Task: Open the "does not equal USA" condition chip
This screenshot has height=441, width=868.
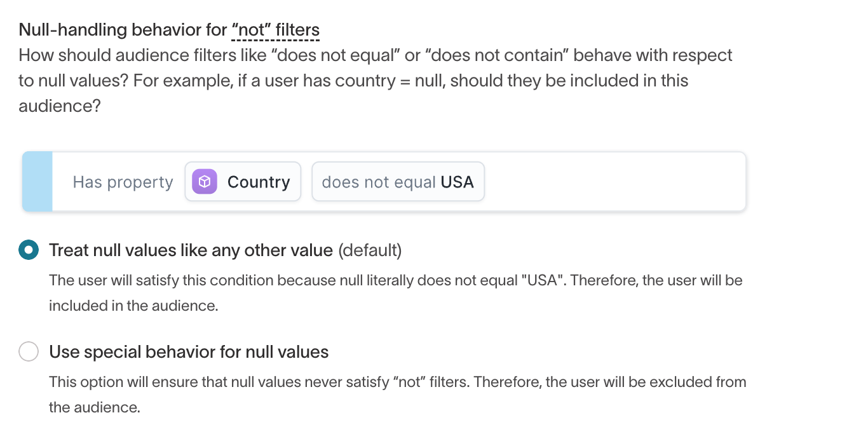Action: click(x=398, y=182)
